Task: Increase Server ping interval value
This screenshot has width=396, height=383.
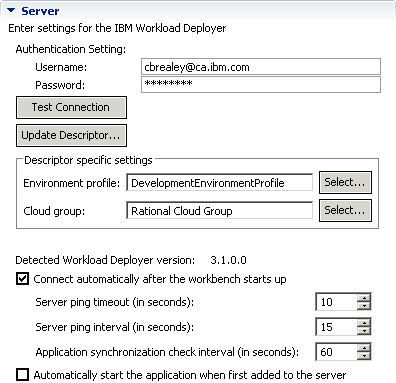Action: [364, 323]
